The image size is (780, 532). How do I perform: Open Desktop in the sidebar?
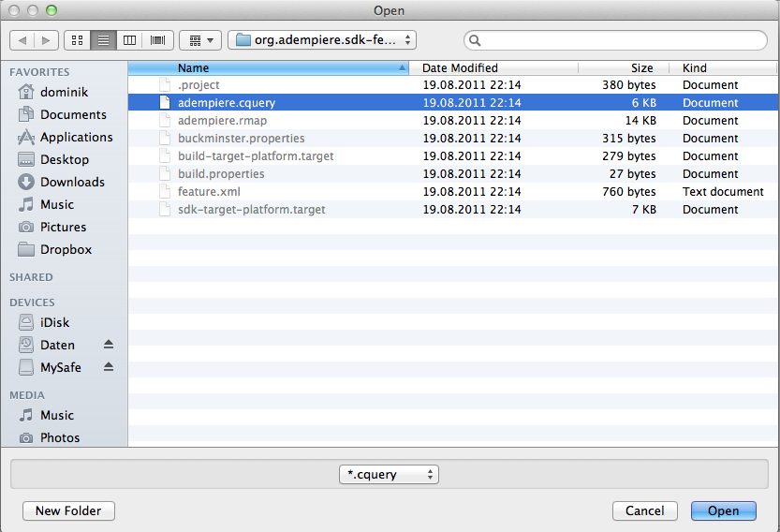click(x=53, y=159)
